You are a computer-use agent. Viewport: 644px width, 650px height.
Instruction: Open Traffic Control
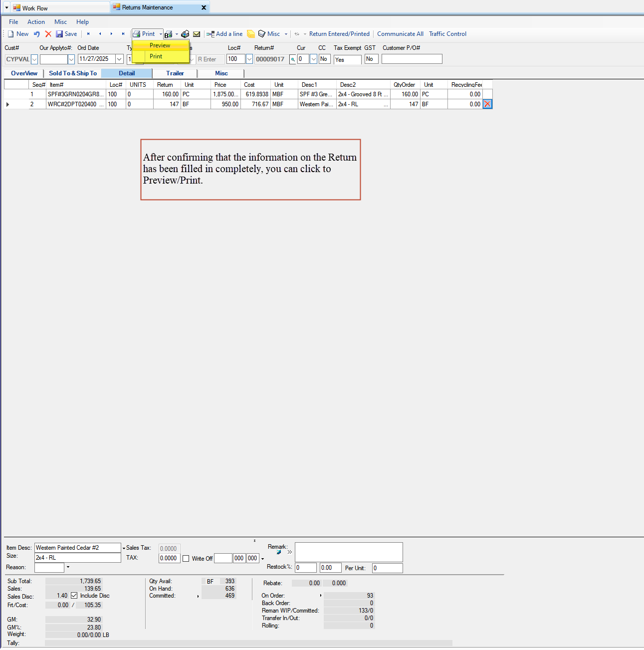click(x=447, y=33)
